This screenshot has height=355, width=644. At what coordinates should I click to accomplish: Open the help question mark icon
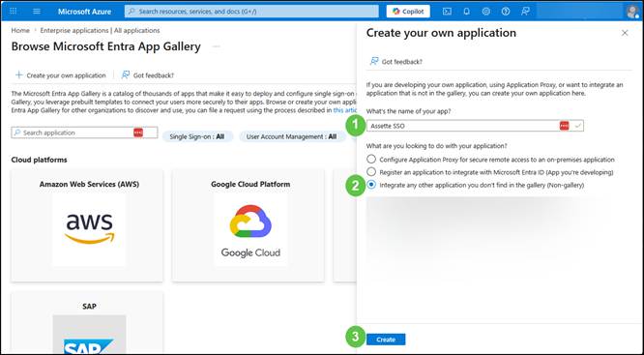(506, 12)
